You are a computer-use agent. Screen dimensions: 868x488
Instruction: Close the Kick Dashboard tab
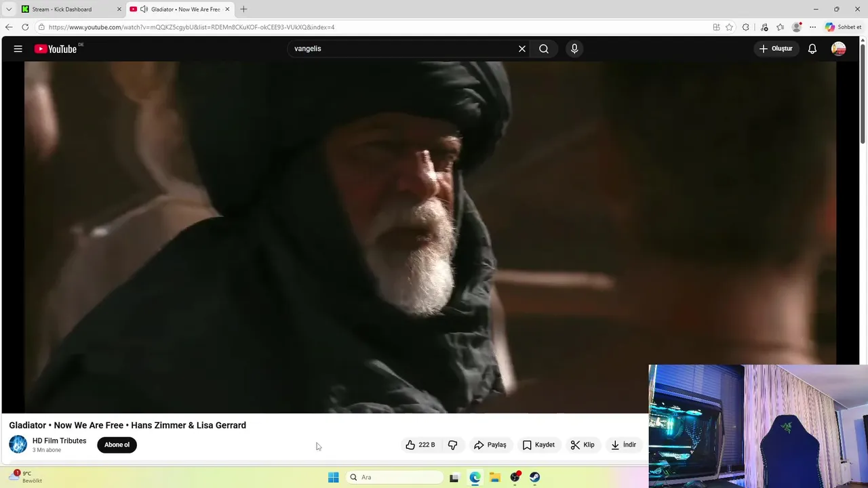click(x=119, y=9)
